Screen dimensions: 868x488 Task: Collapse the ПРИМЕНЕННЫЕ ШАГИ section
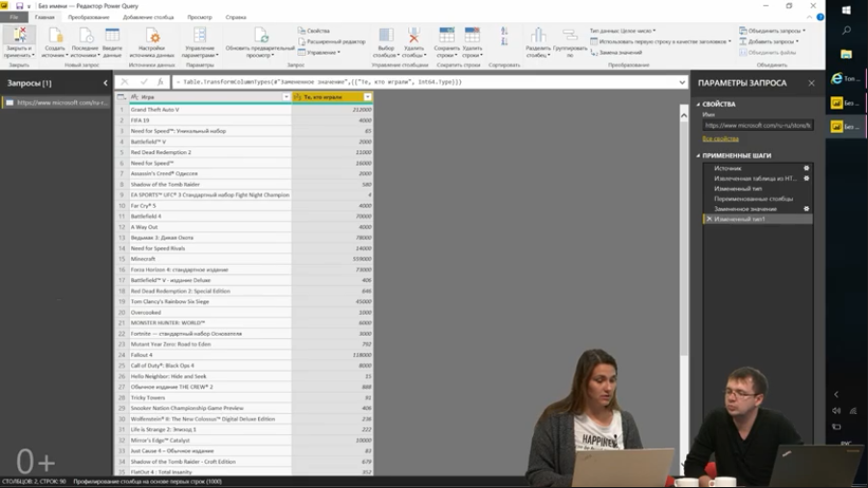point(698,156)
